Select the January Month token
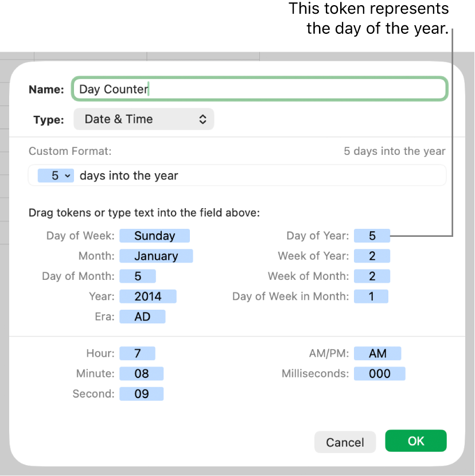 (x=156, y=256)
